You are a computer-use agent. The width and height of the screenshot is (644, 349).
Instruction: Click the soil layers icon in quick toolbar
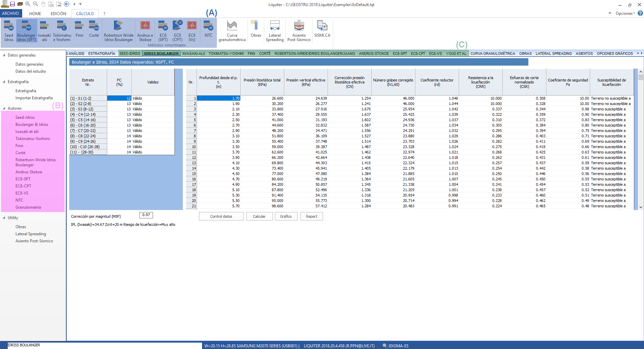point(20,4)
